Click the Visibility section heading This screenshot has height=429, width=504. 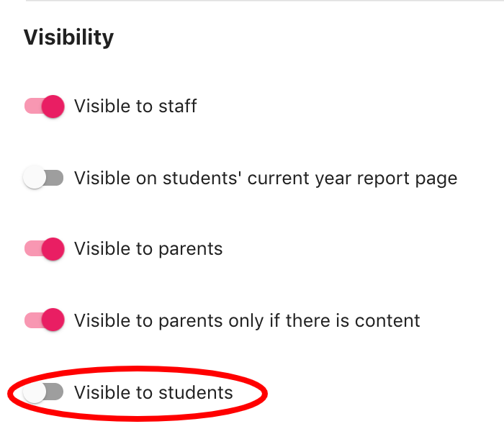(x=68, y=37)
